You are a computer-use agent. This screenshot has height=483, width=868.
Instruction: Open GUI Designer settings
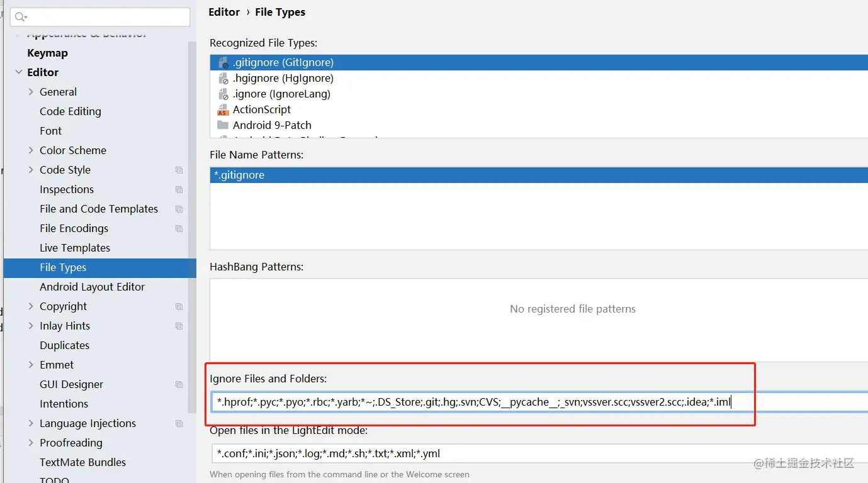71,384
